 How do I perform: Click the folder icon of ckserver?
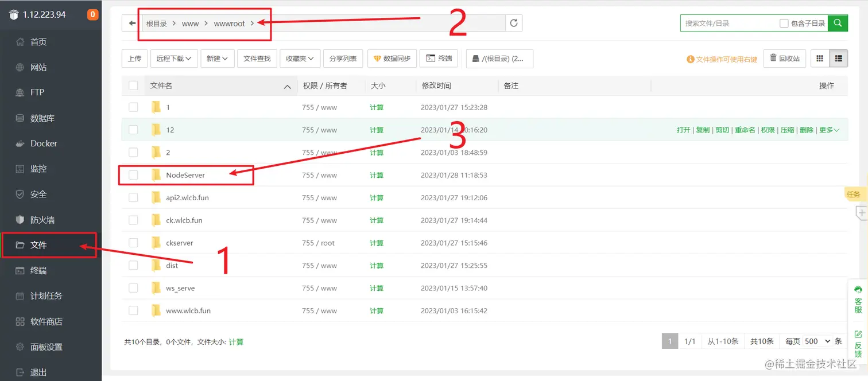156,243
